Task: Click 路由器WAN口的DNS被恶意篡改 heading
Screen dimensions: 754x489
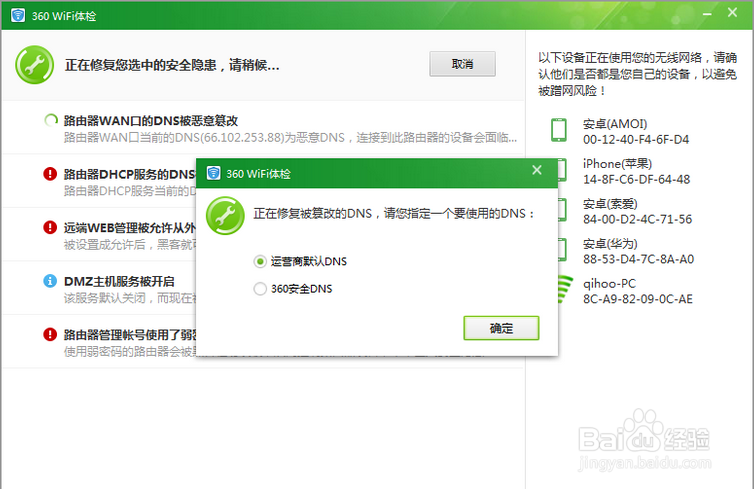Action: pyautogui.click(x=151, y=121)
